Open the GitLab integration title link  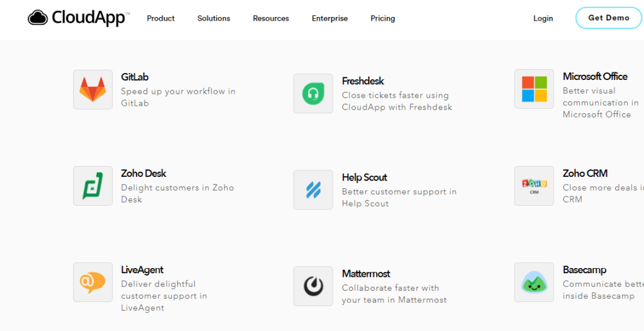pos(135,77)
